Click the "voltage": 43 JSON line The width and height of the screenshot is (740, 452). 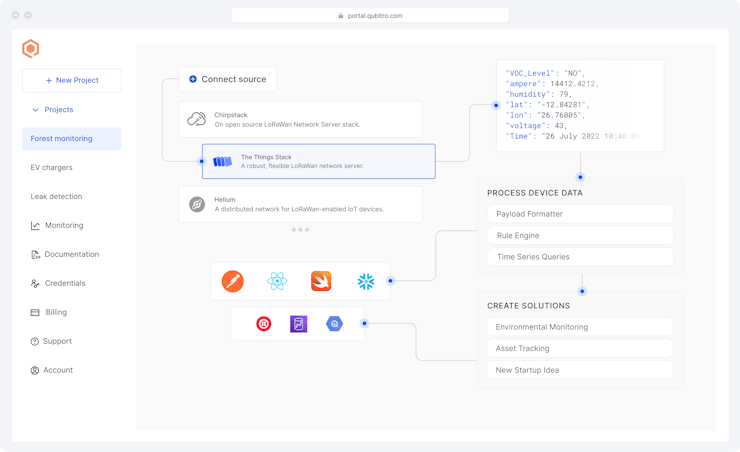[x=536, y=126]
